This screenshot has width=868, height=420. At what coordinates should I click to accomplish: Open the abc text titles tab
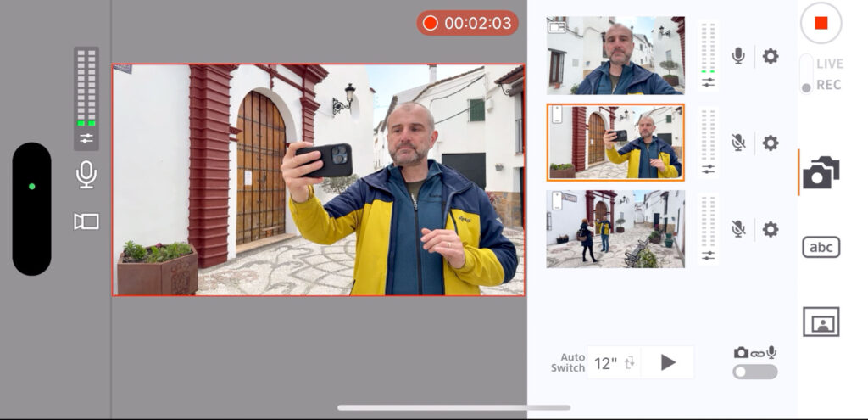(x=821, y=247)
